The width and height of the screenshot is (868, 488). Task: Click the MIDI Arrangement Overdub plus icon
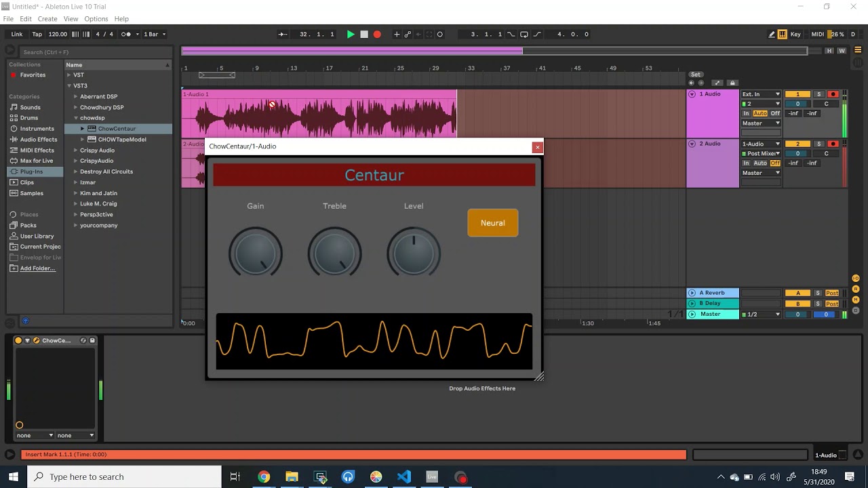click(x=397, y=34)
